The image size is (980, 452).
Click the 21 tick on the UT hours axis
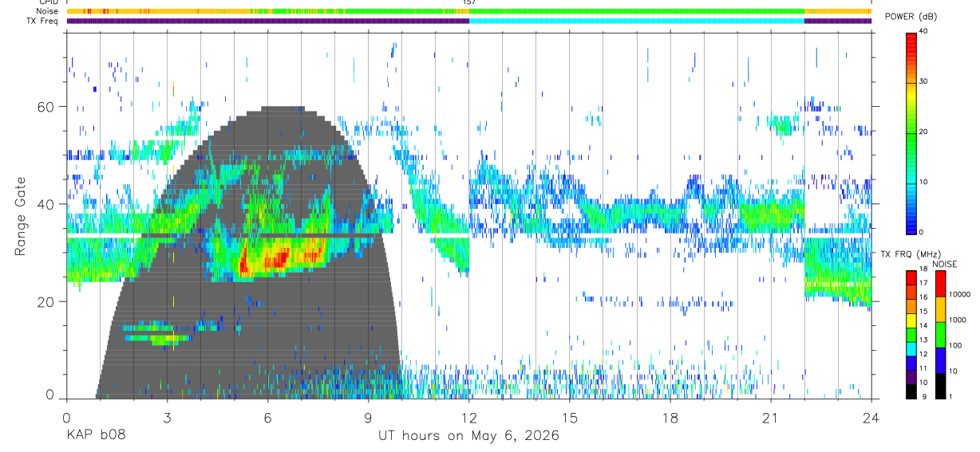(x=770, y=417)
